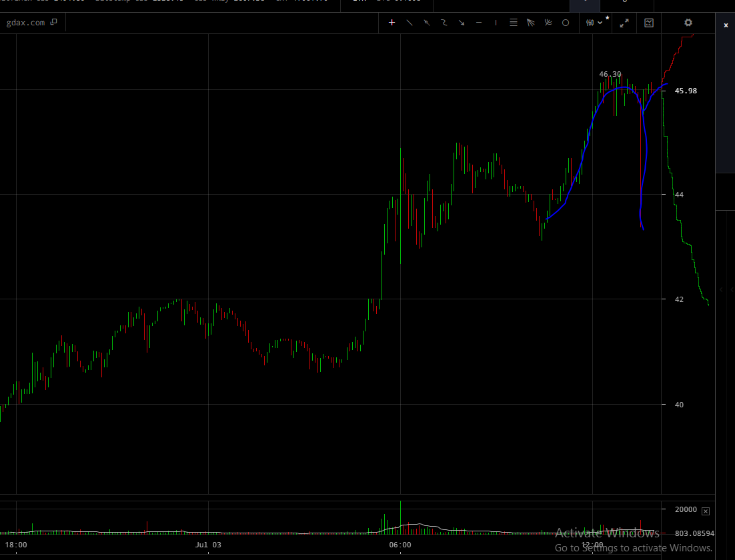The height and width of the screenshot is (560, 735).
Task: Close the side panel with X
Action: (726, 25)
